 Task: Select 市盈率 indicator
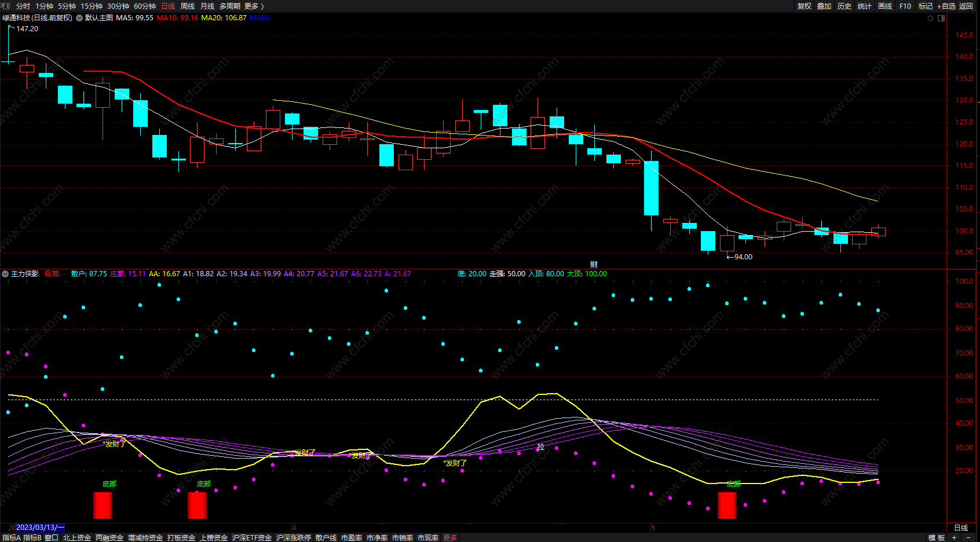coord(352,538)
